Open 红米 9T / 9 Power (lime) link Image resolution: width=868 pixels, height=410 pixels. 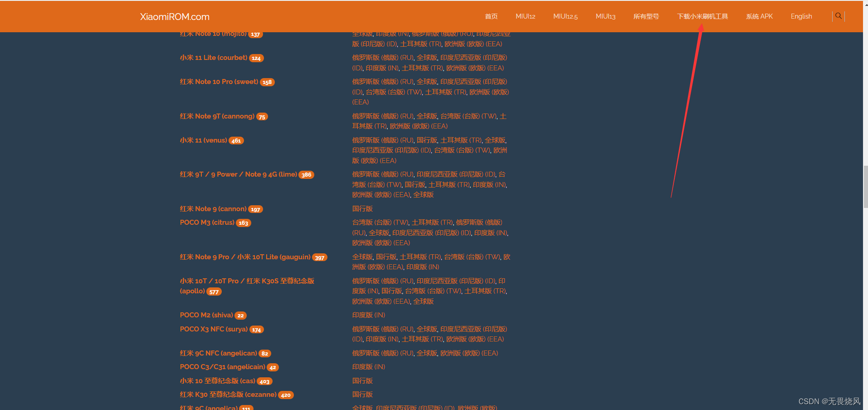(239, 174)
